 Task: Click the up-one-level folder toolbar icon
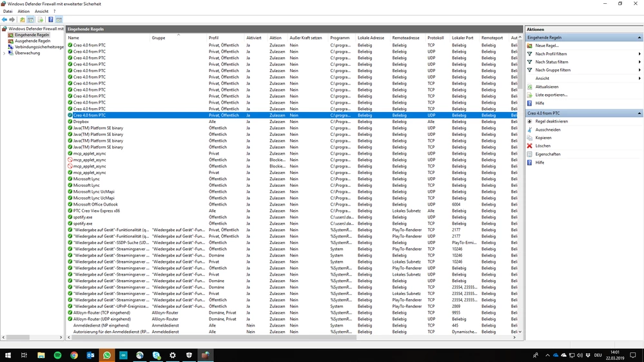point(23,20)
